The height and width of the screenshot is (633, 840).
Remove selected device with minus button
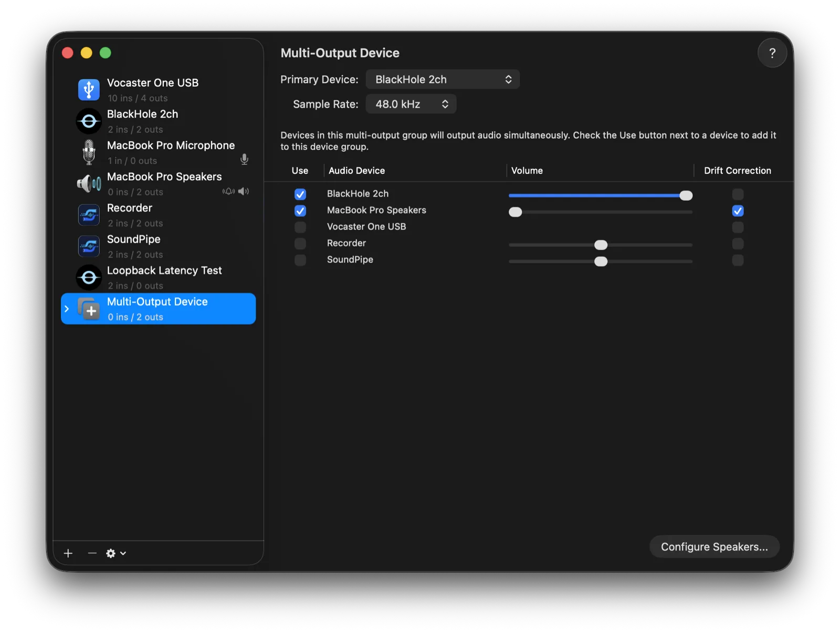[92, 553]
